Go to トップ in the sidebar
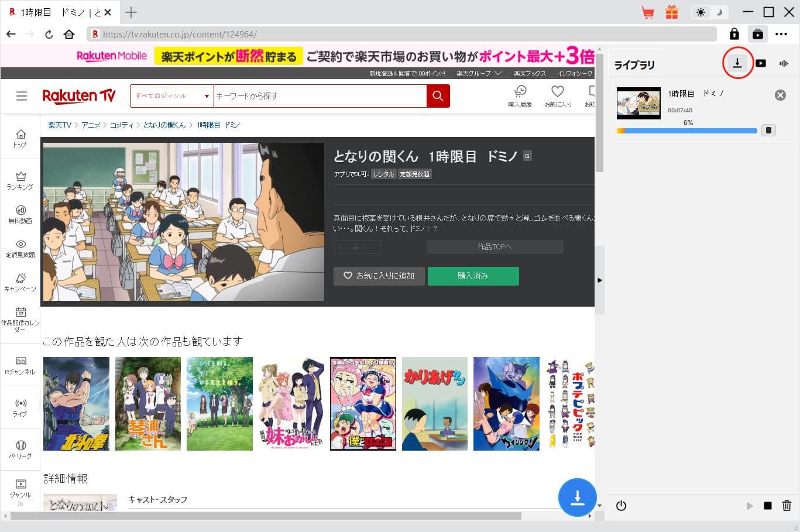This screenshot has height=532, width=800. point(20,138)
